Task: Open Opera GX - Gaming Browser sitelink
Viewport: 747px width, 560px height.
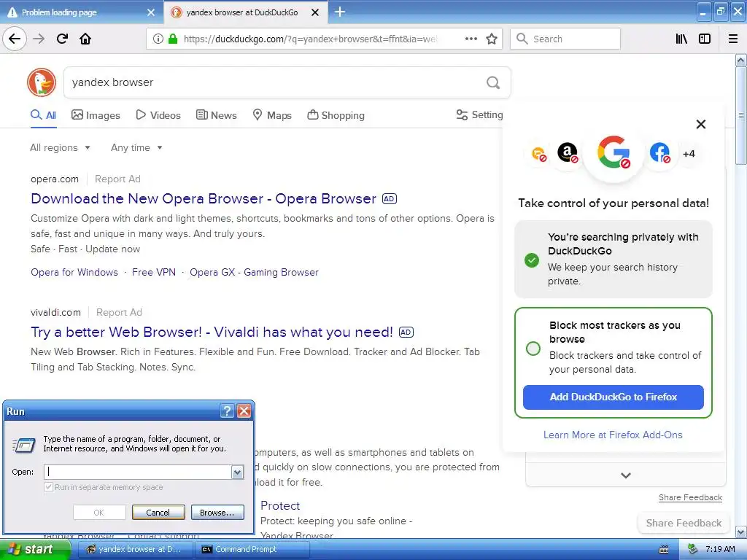Action: point(254,273)
